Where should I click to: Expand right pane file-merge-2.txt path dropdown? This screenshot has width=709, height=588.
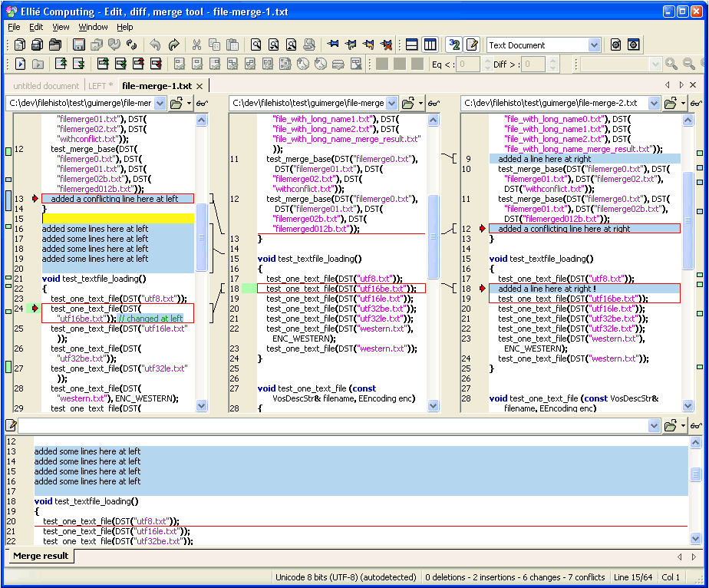point(653,103)
